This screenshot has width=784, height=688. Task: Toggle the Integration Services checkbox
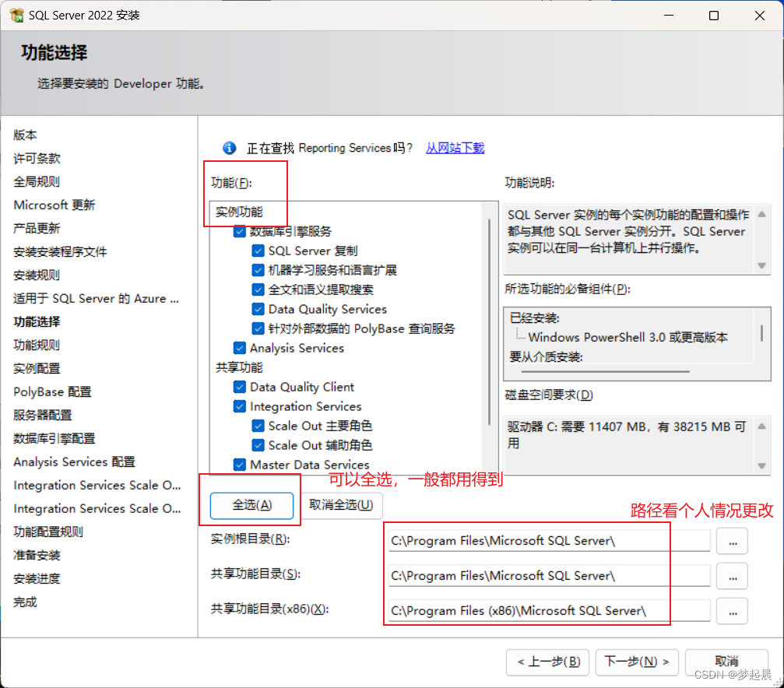tap(240, 406)
